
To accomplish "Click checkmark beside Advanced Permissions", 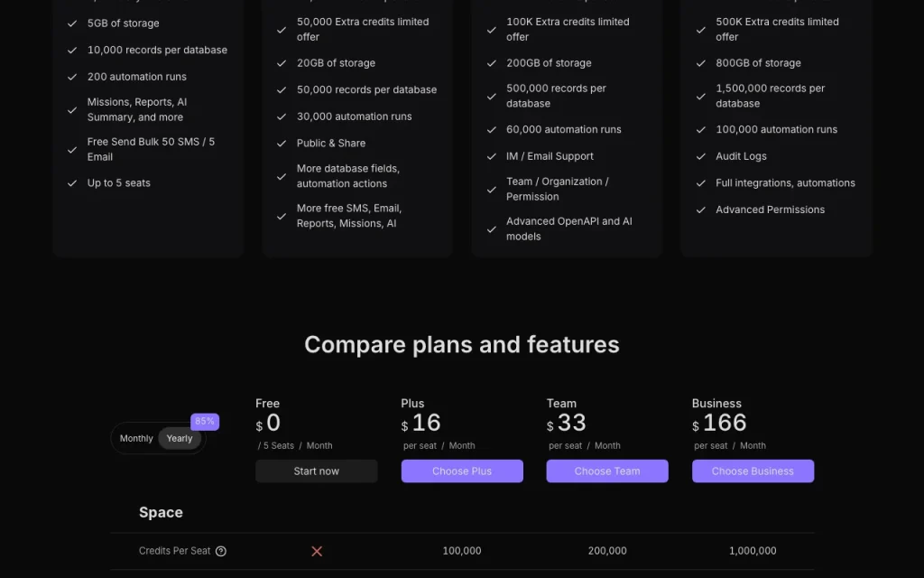I will click(x=700, y=210).
